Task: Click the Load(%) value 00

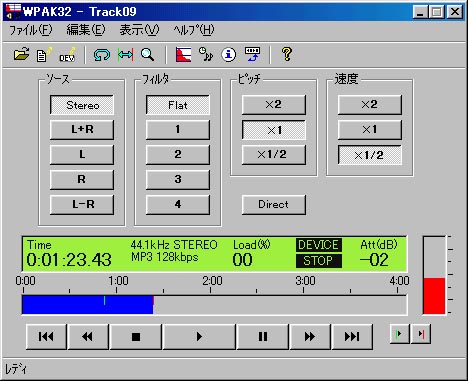Action: tap(242, 260)
